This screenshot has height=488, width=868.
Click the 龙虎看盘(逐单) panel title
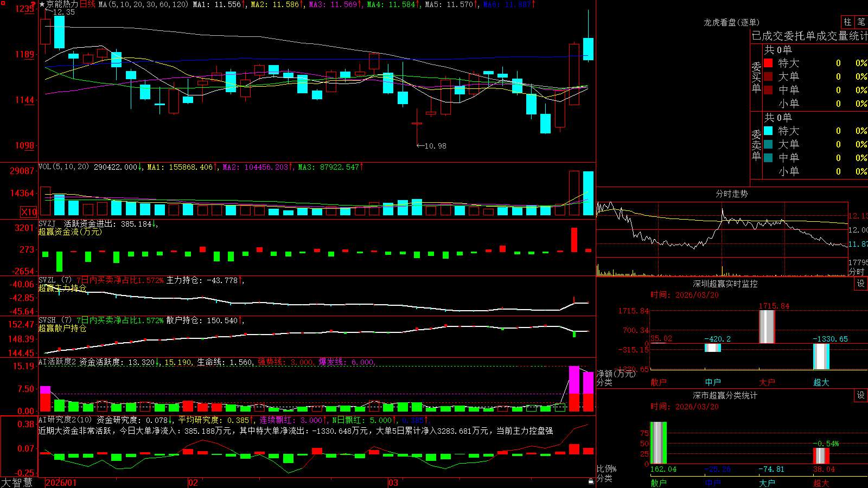(731, 22)
